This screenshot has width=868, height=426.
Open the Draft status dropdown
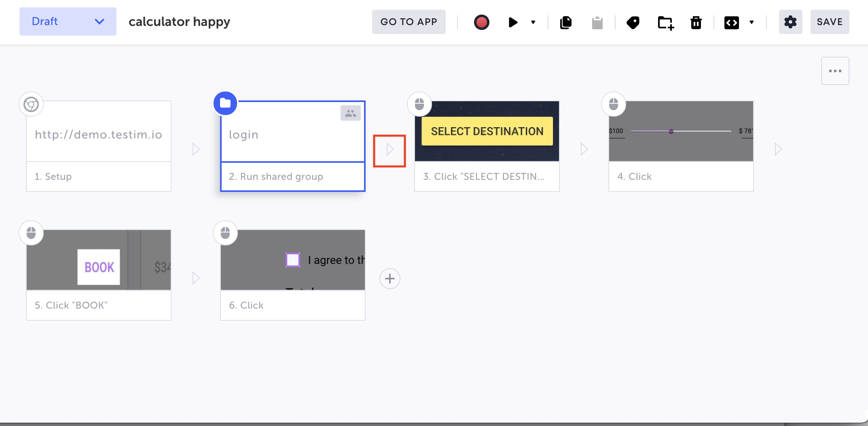point(68,21)
